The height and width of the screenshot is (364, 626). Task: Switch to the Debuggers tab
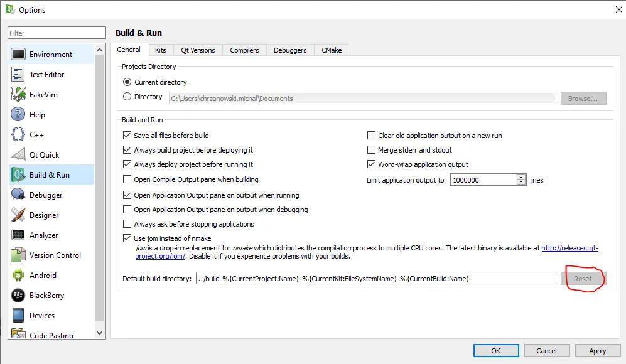[x=290, y=50]
